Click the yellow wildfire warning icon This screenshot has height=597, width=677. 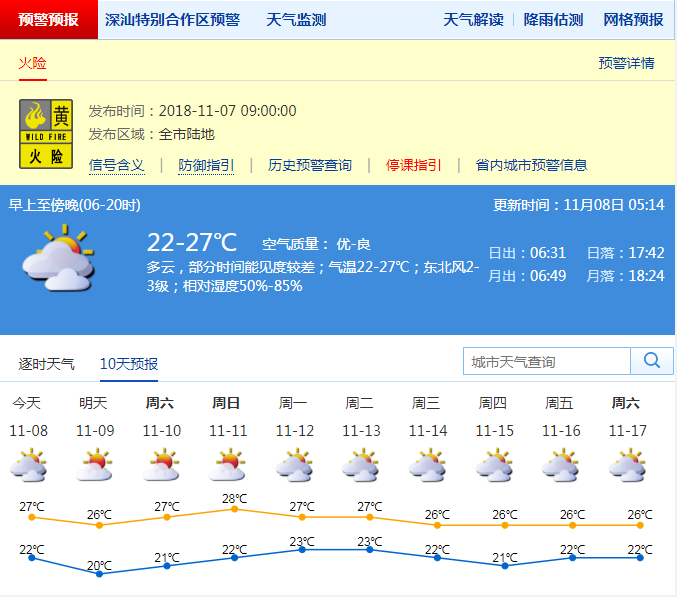click(x=47, y=132)
